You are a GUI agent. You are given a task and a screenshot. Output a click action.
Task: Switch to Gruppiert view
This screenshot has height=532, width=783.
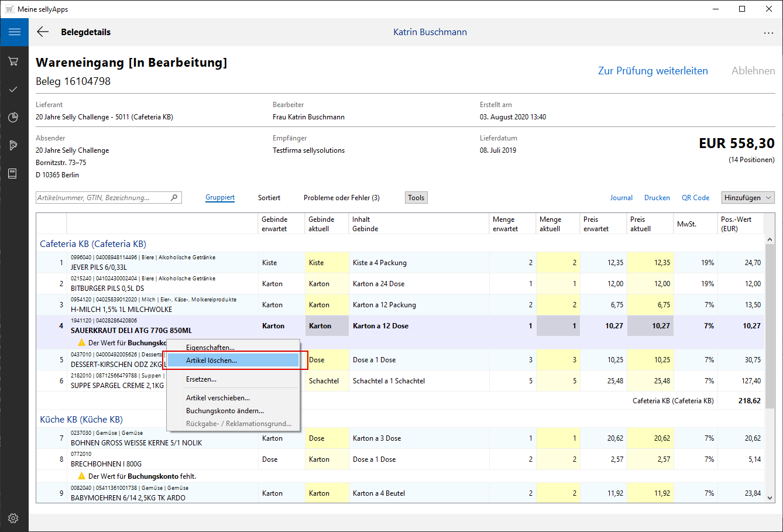220,198
